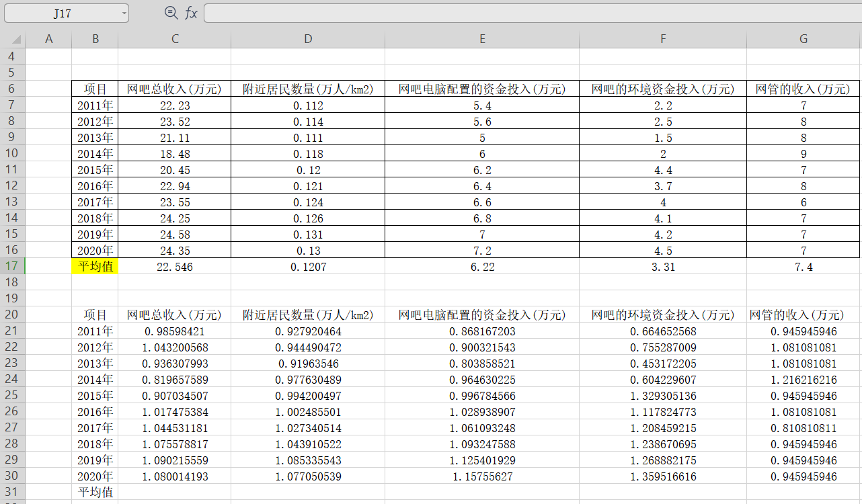
Task: Click cell with value 4.5
Action: [x=663, y=250]
